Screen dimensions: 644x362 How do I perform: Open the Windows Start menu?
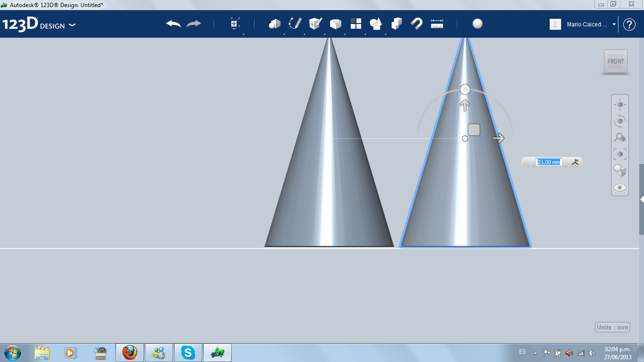12,352
